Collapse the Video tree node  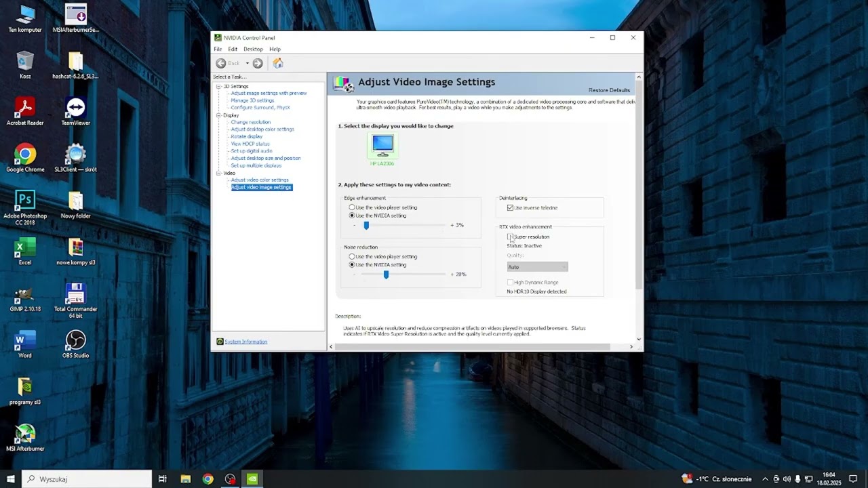tap(219, 173)
